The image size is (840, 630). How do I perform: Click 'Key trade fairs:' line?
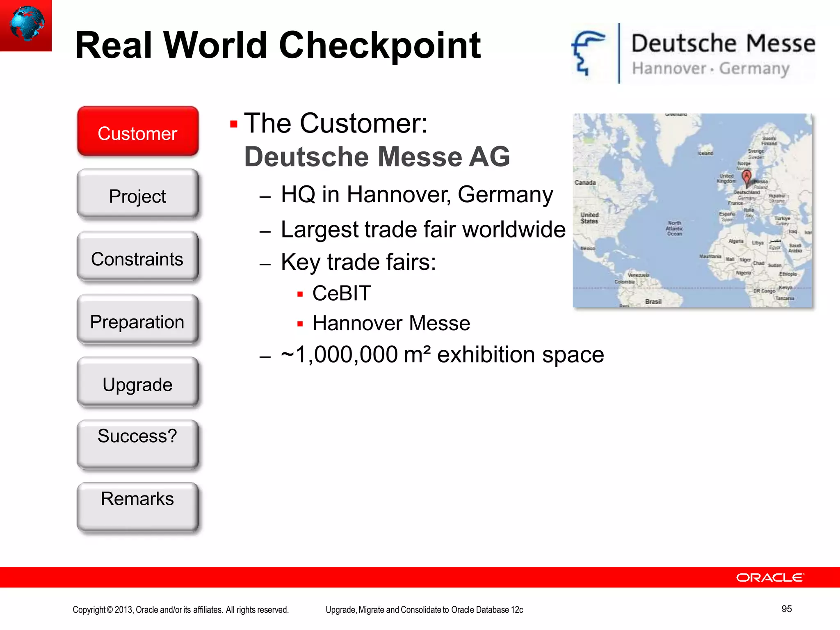coord(358,262)
